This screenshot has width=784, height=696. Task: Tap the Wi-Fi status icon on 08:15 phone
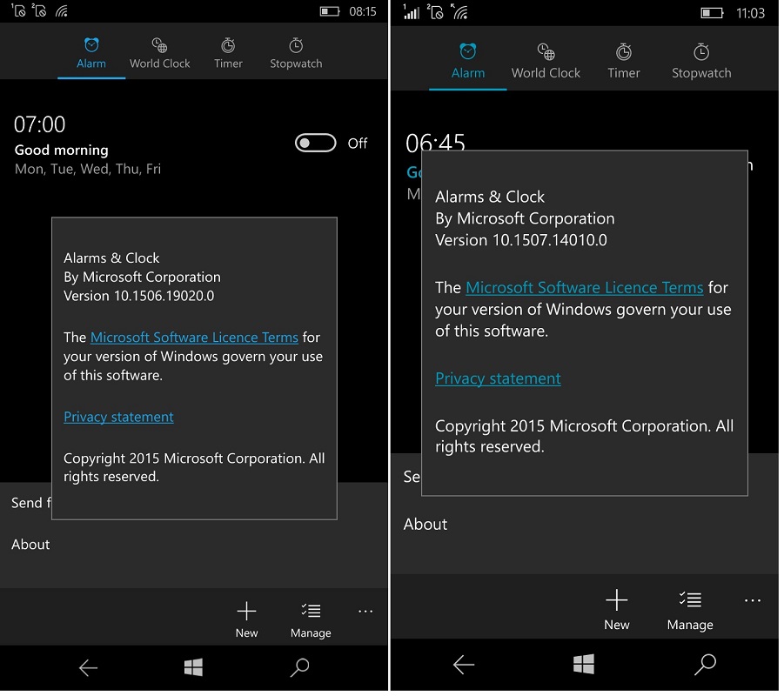(62, 10)
